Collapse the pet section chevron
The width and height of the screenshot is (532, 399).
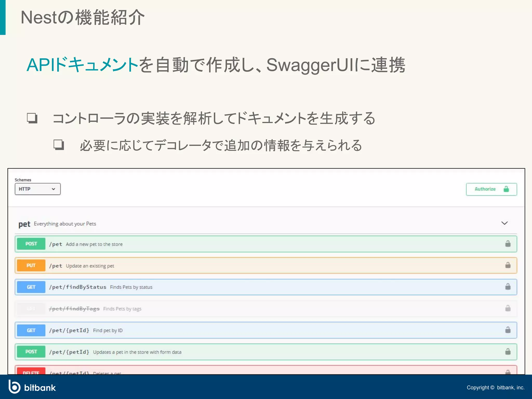[x=504, y=223]
